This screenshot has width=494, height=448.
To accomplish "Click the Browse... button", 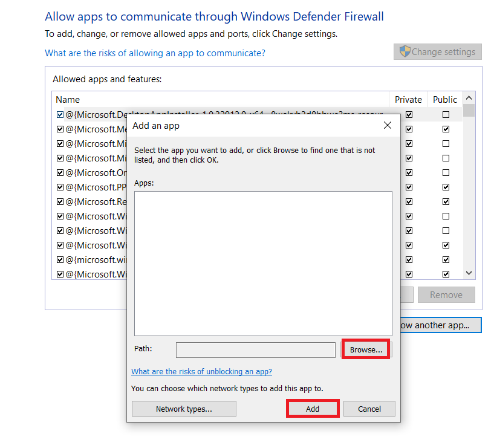I will click(x=366, y=349).
